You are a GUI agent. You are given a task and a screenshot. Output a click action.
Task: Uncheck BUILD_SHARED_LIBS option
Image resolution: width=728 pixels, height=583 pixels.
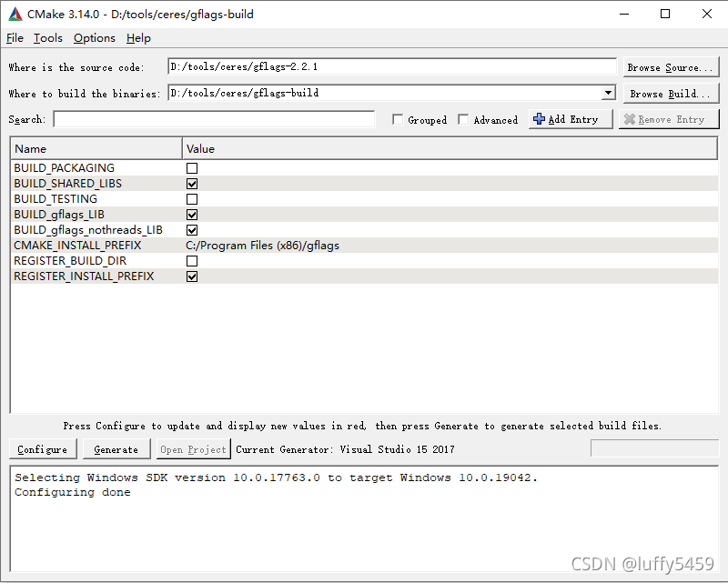[192, 184]
